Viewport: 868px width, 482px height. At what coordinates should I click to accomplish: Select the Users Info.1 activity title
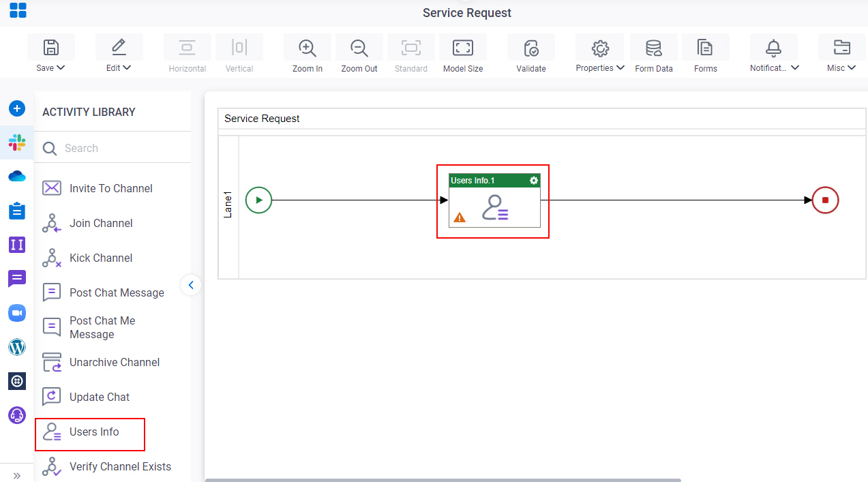[473, 181]
